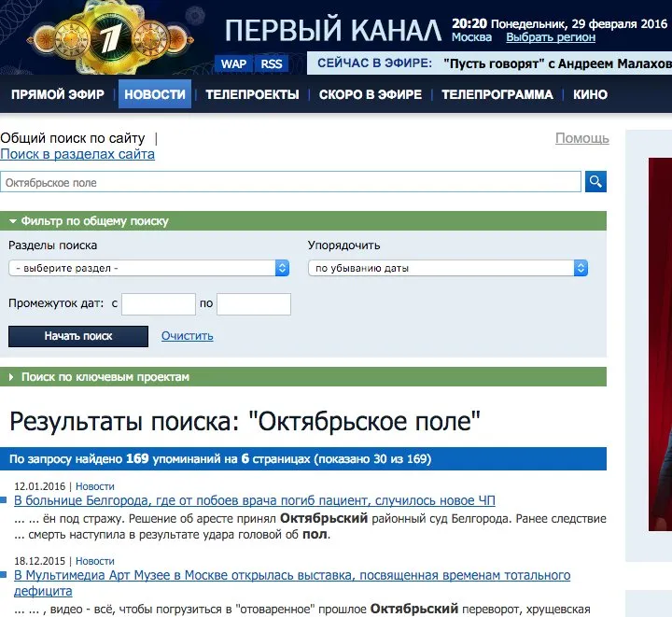Open ТЕЛЕПРОГРАММА section

(497, 94)
